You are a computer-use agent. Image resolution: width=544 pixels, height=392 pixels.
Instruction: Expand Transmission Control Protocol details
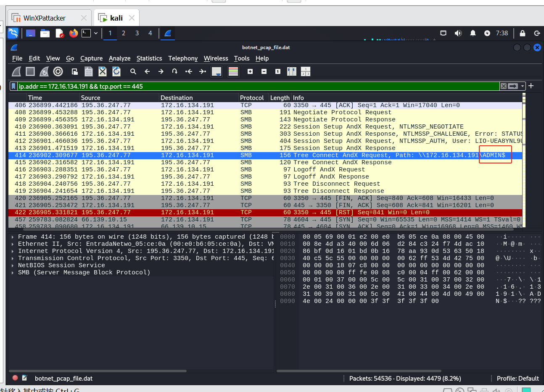[13, 258]
